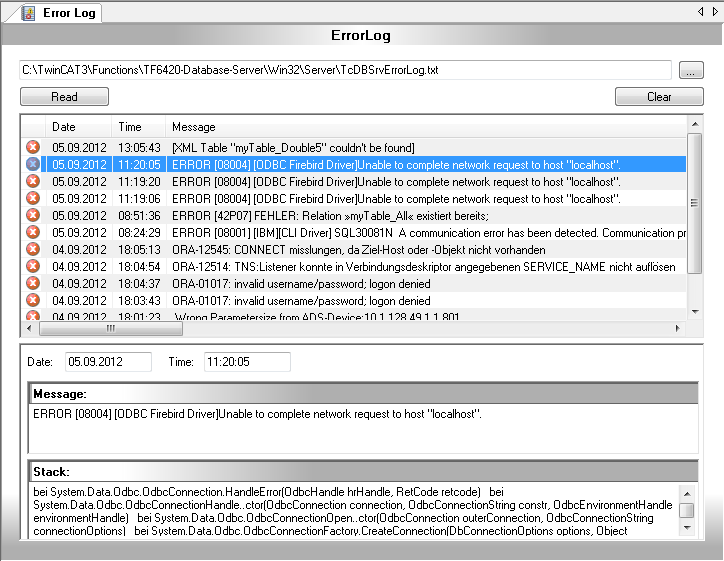
Task: Click date cell in the 18:04:54 row
Action: (79, 267)
